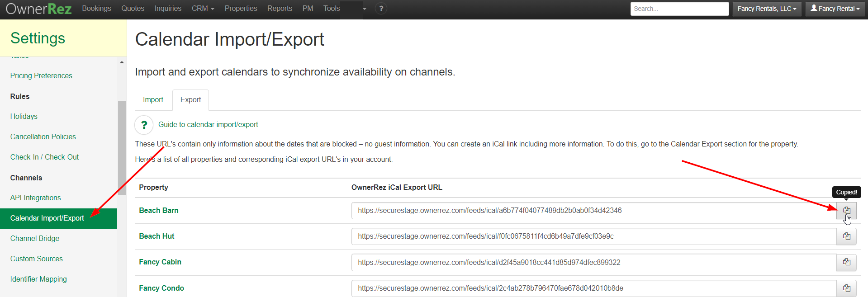Click the green question mark guide icon
The height and width of the screenshot is (297, 868).
144,125
